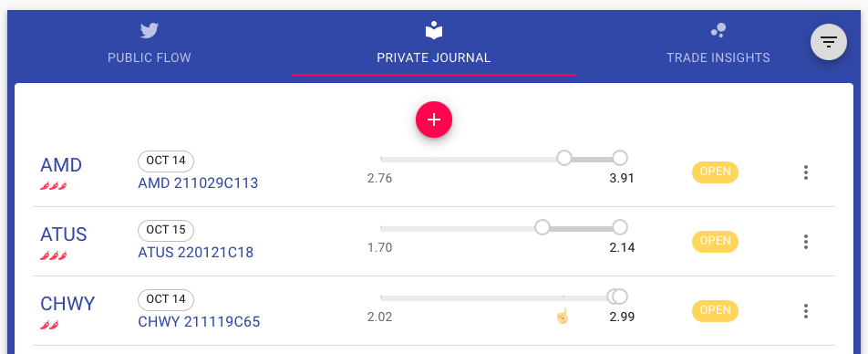The height and width of the screenshot is (354, 868).
Task: Click the pointing finger marker on CHWY slider
Action: tap(563, 316)
